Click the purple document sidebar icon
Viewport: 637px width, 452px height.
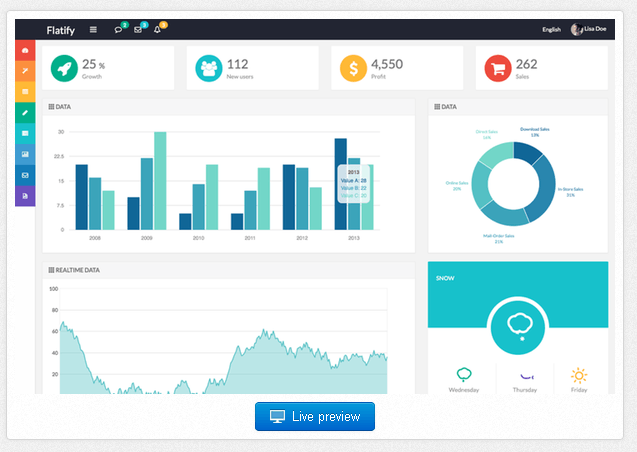[25, 197]
